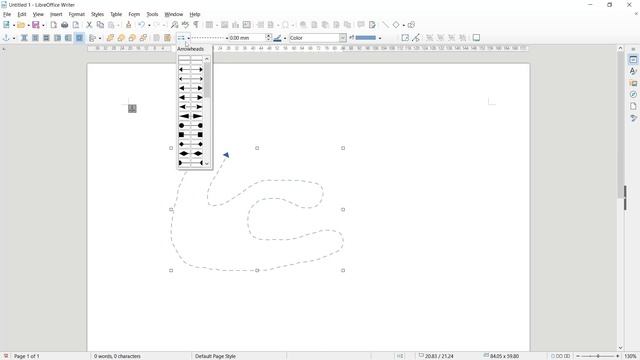This screenshot has width=640, height=360.
Task: Click the Open file folder icon
Action: click(x=21, y=25)
